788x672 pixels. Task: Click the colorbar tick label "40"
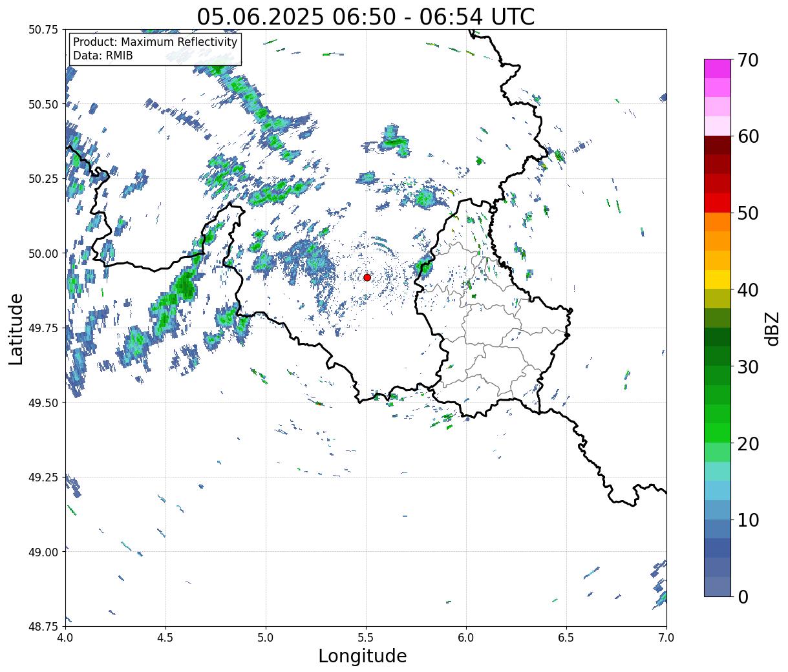click(747, 290)
